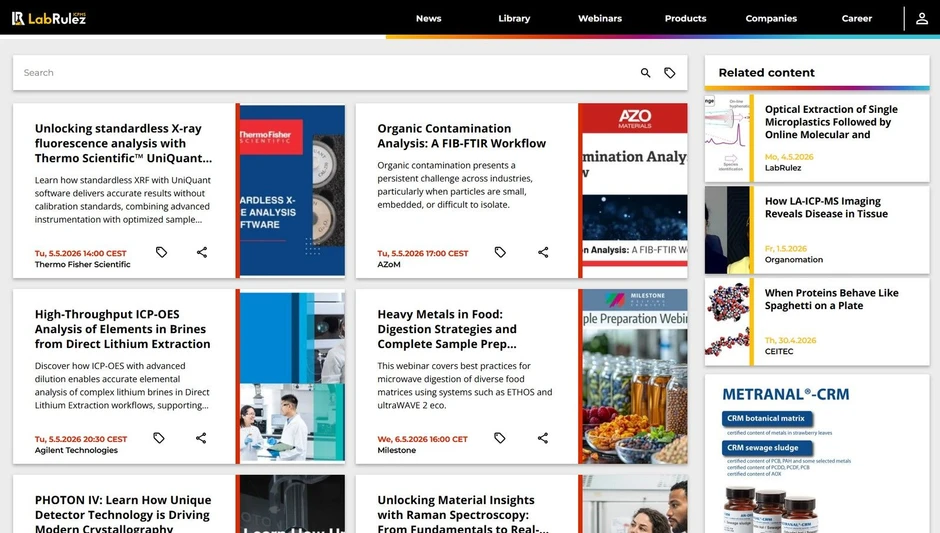Viewport: 940px width, 533px height.
Task: Click the Raman Spectroscopy card thumbnail
Action: (x=635, y=504)
